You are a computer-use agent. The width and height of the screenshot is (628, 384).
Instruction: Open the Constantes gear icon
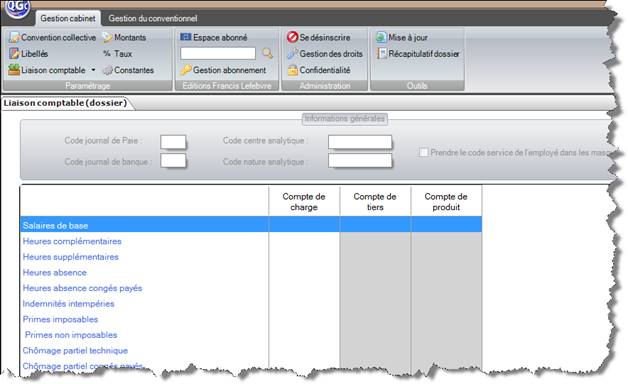[x=107, y=70]
